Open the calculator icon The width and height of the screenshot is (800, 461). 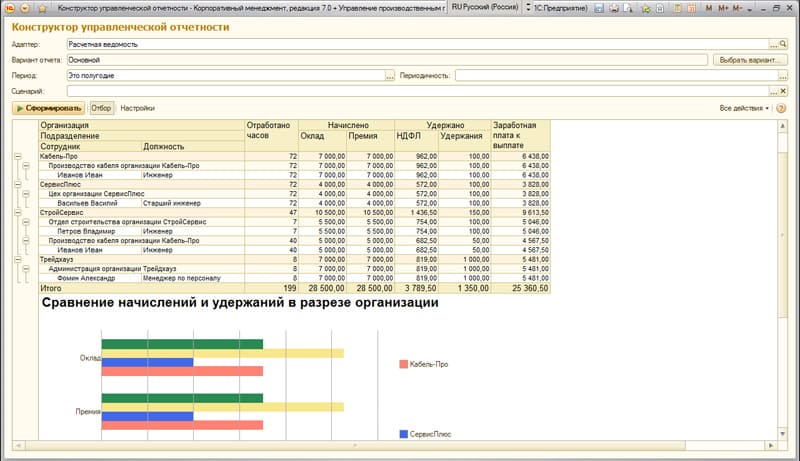click(678, 8)
